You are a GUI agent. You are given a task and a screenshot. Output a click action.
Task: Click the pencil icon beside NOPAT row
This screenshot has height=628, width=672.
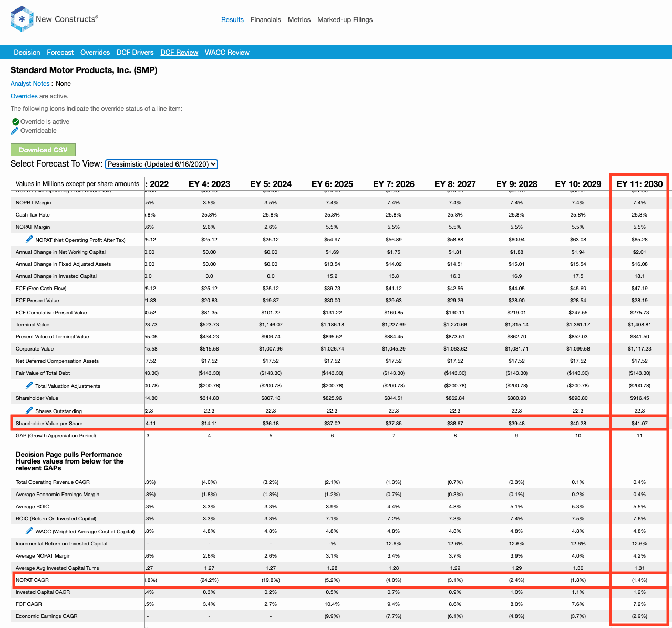[x=29, y=239]
